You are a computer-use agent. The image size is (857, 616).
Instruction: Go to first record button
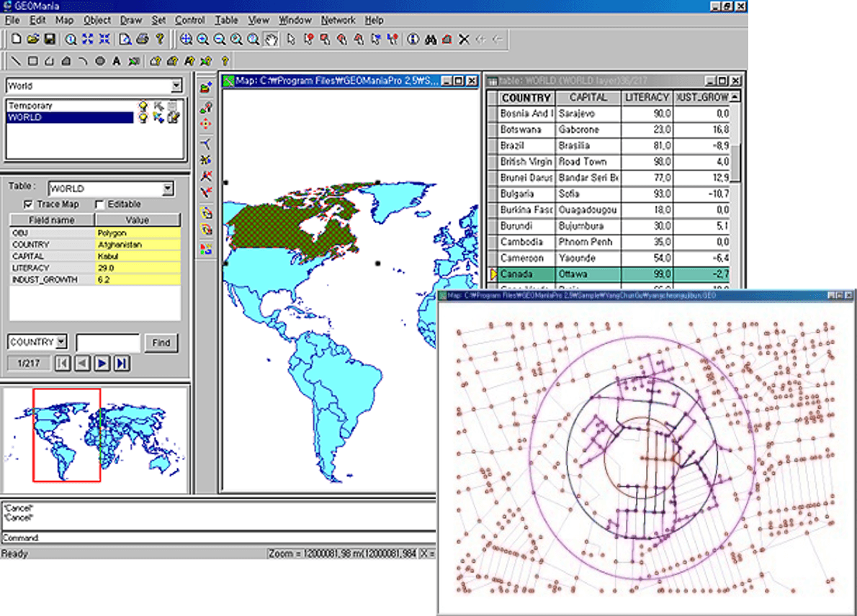coord(63,363)
